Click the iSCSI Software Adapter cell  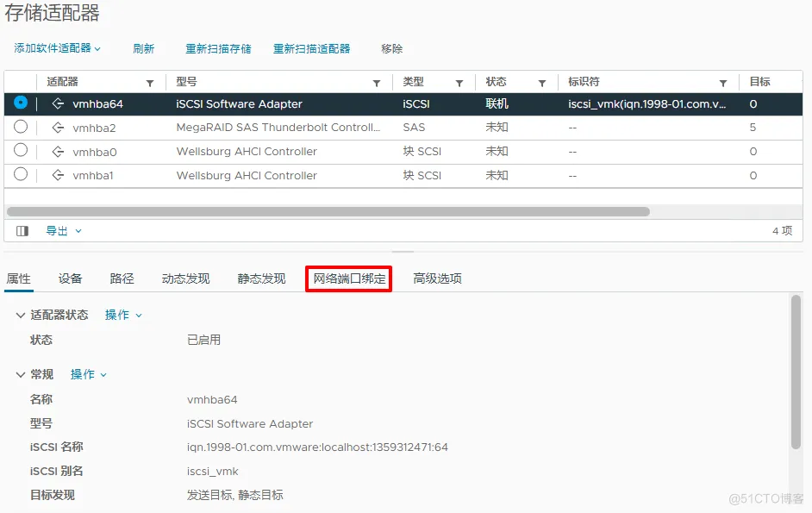coord(239,104)
